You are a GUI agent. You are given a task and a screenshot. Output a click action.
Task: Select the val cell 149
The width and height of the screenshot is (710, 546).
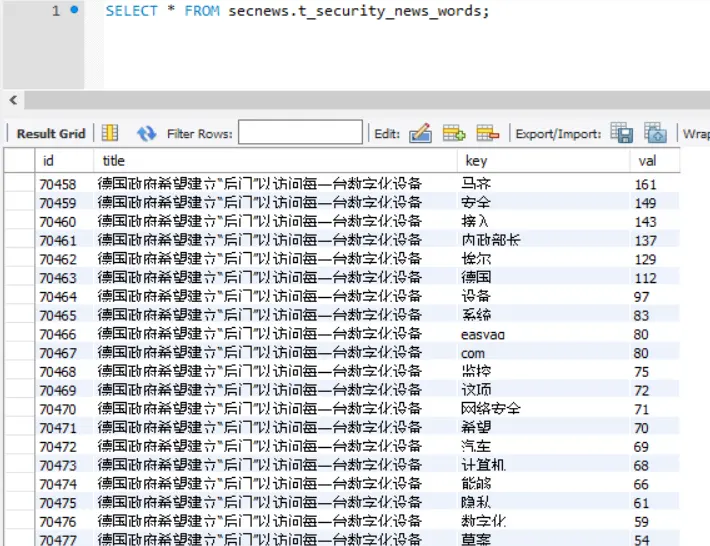coord(655,202)
